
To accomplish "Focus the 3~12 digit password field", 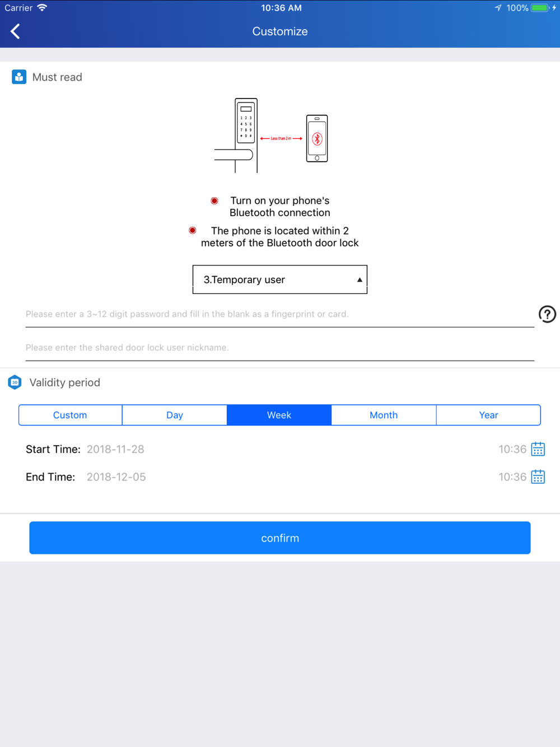I will click(x=279, y=314).
